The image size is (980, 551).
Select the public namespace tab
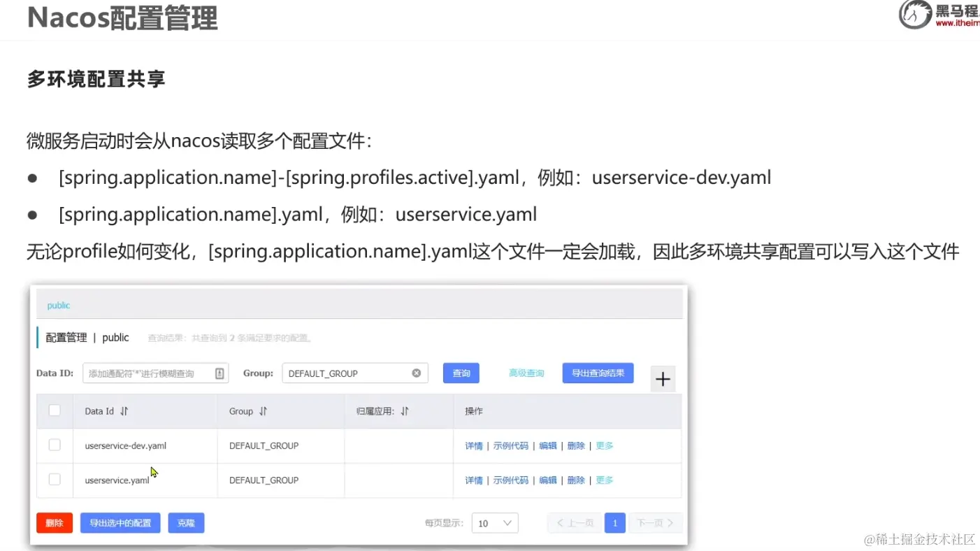click(x=59, y=306)
